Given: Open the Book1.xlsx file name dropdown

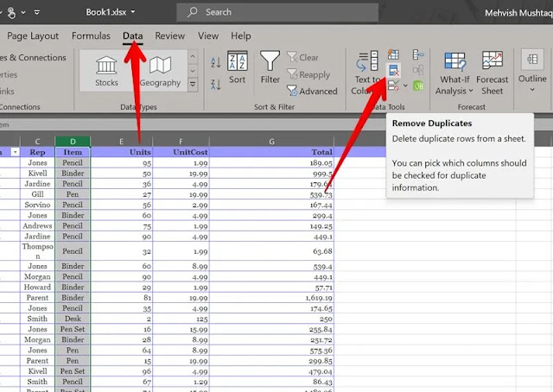Looking at the screenshot, I should tap(111, 12).
